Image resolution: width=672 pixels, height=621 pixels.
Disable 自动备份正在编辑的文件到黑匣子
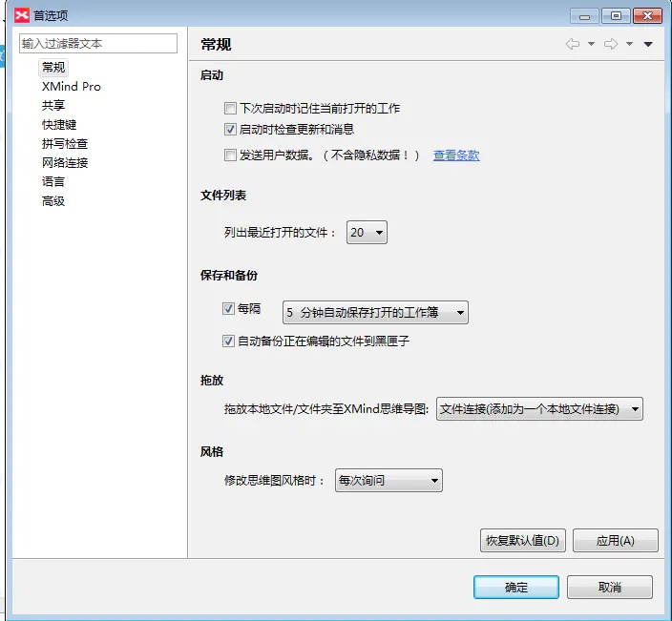228,341
